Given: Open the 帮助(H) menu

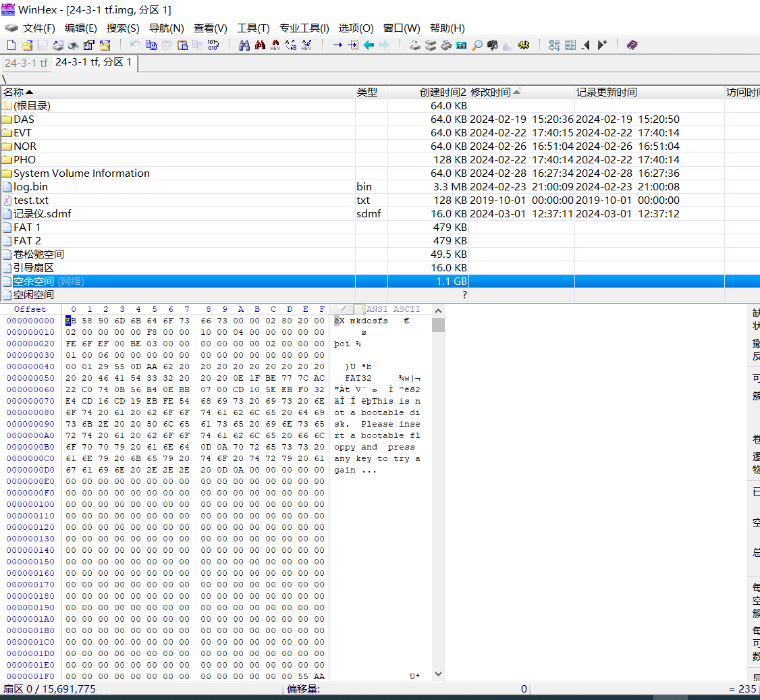Looking at the screenshot, I should (447, 28).
